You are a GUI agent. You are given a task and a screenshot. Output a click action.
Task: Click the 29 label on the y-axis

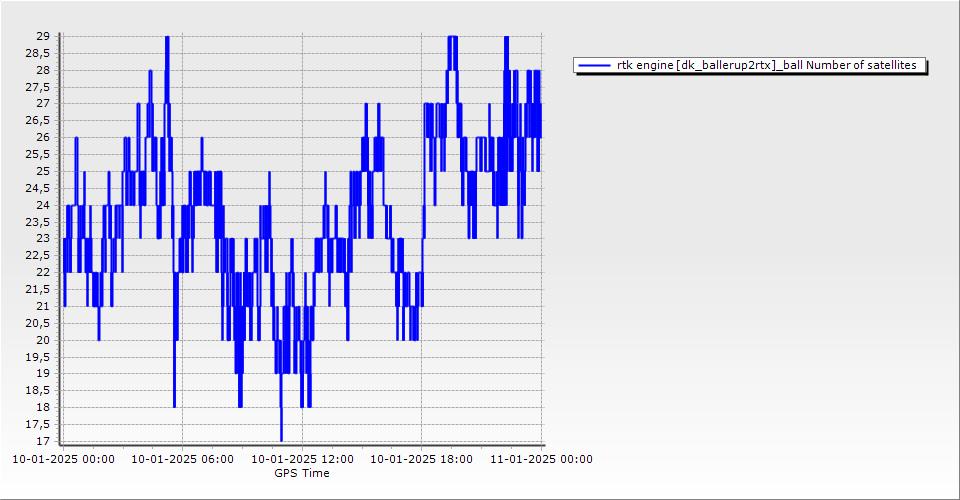point(43,36)
